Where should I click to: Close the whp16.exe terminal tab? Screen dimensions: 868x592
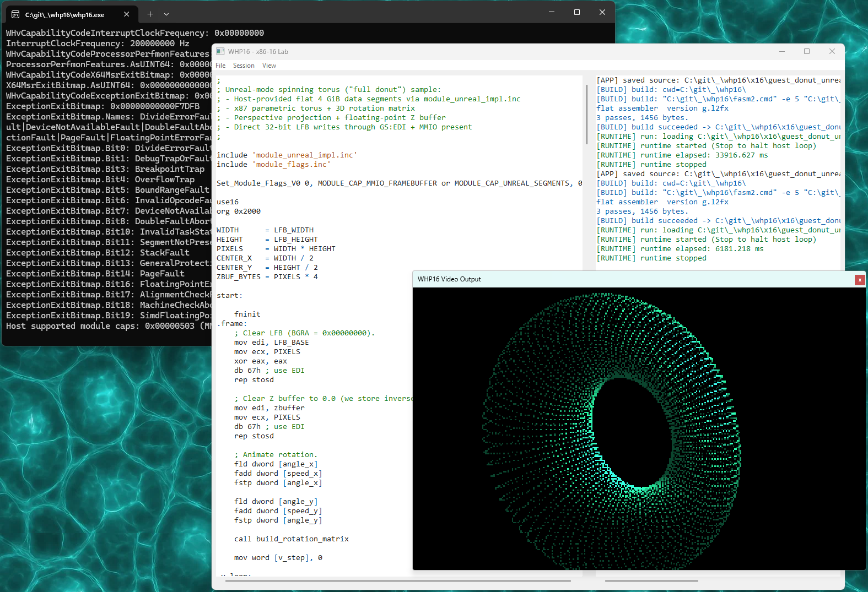[x=127, y=14]
